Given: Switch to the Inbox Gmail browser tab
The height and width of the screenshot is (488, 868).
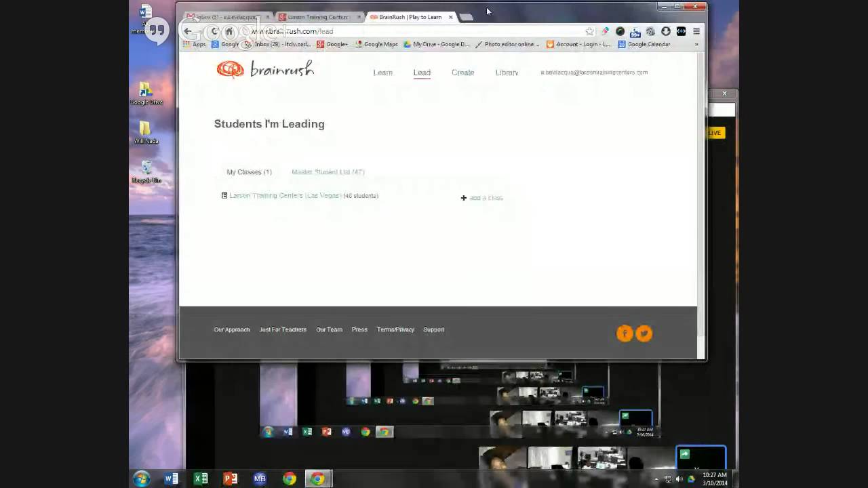Looking at the screenshot, I should coord(226,17).
